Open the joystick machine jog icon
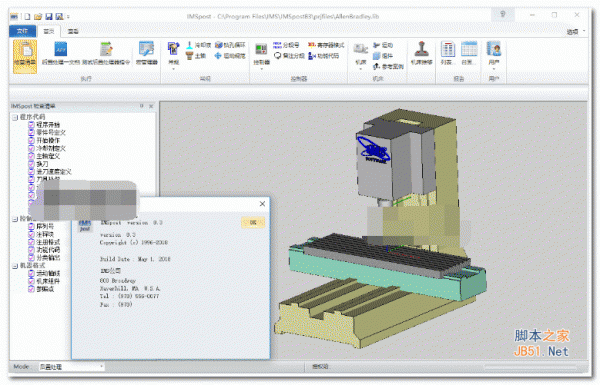 click(x=421, y=49)
